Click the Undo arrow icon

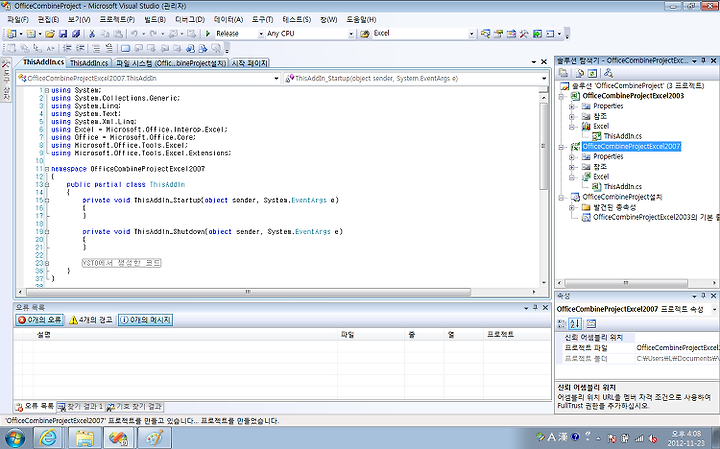coord(134,34)
